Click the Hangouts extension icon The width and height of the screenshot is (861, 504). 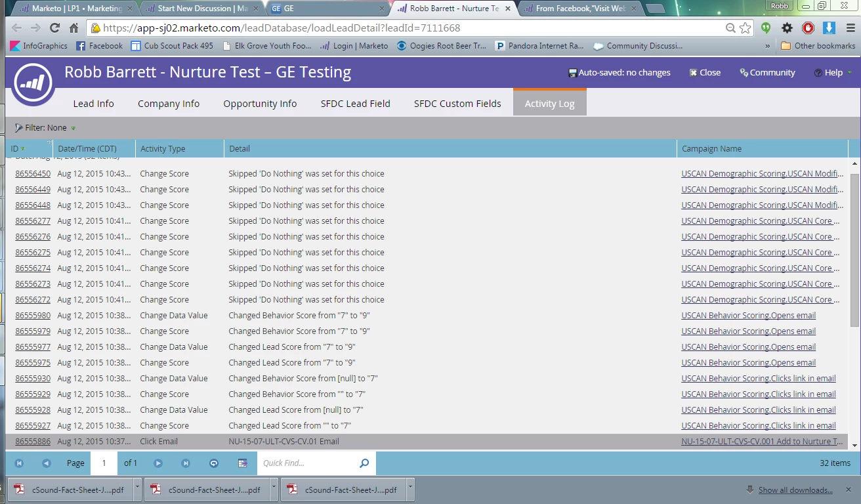pyautogui.click(x=766, y=28)
